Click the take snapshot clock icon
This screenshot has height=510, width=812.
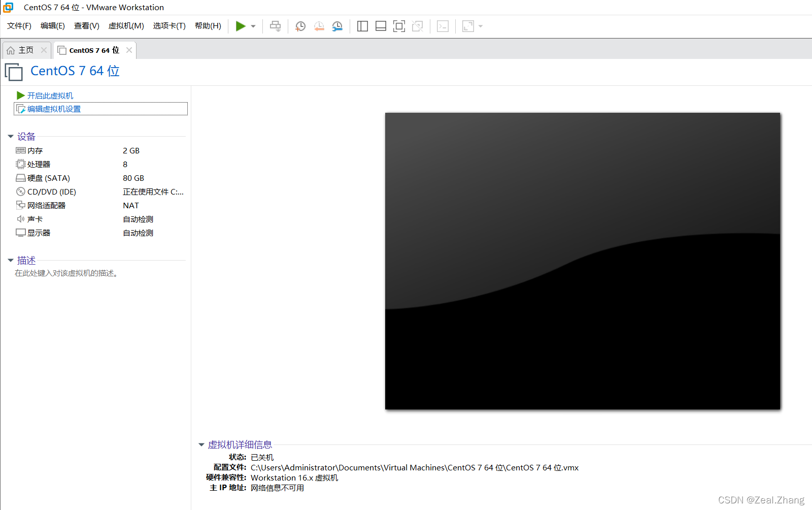[x=300, y=26]
